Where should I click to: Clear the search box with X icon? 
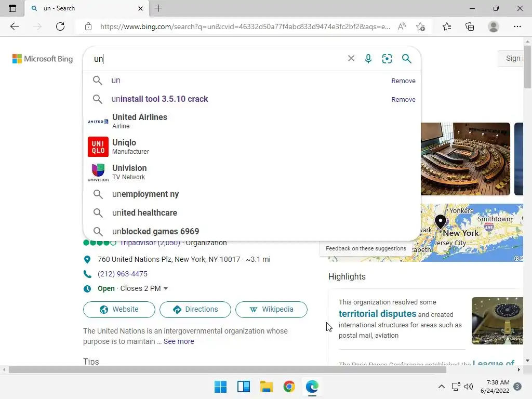point(351,58)
